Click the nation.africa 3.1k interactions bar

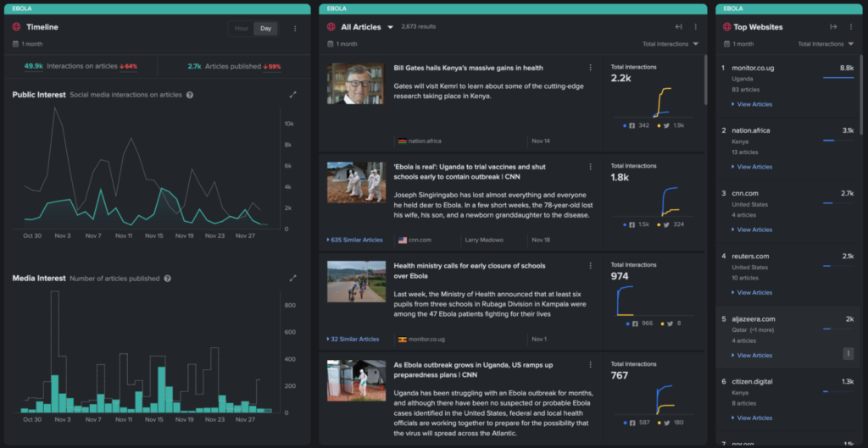[838, 141]
